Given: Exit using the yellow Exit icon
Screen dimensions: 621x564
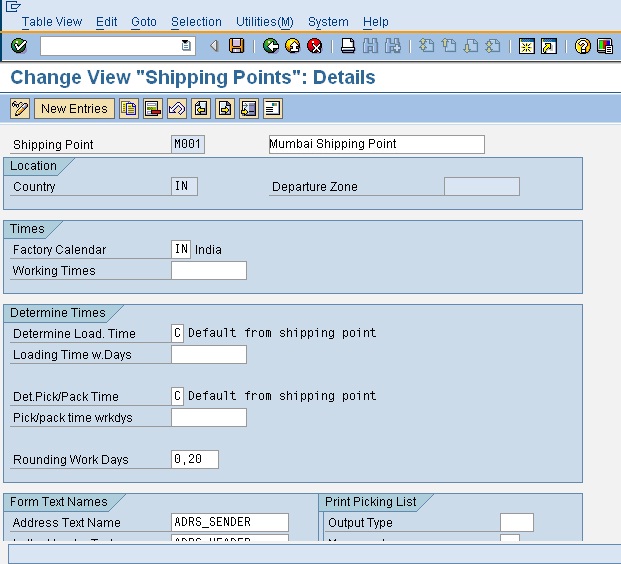Looking at the screenshot, I should (293, 46).
